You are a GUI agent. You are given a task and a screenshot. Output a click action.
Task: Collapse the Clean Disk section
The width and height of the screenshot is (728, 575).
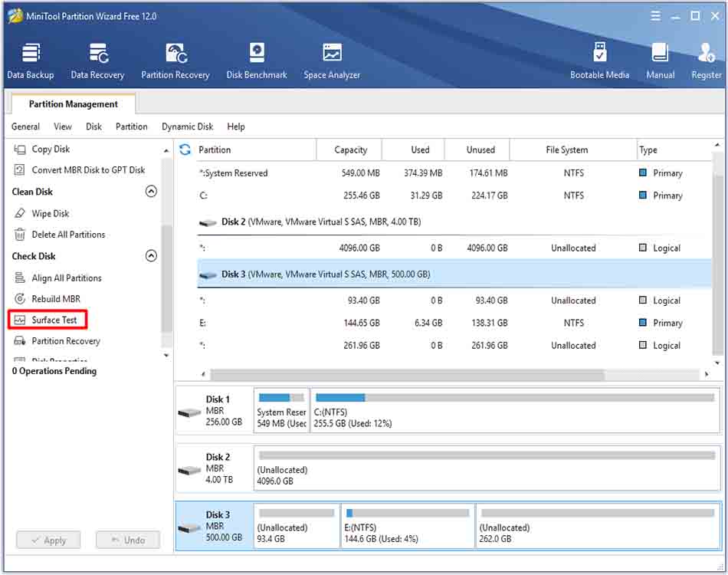click(151, 192)
